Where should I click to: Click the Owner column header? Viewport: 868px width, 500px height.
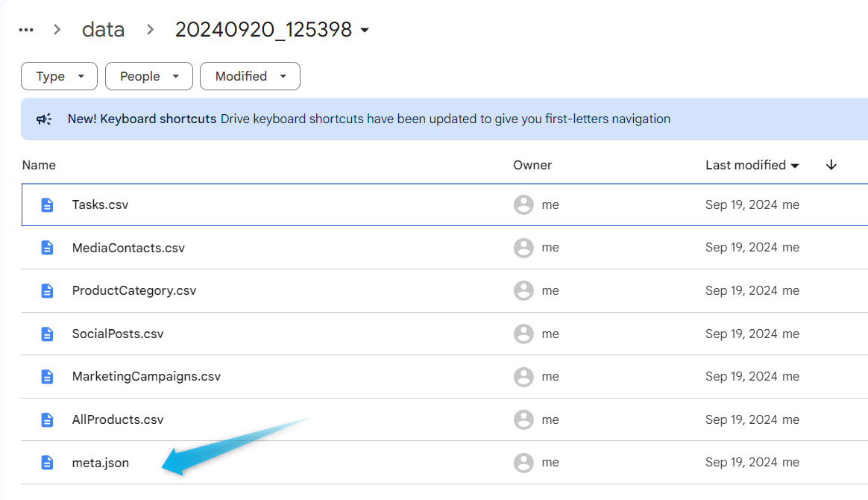click(532, 165)
